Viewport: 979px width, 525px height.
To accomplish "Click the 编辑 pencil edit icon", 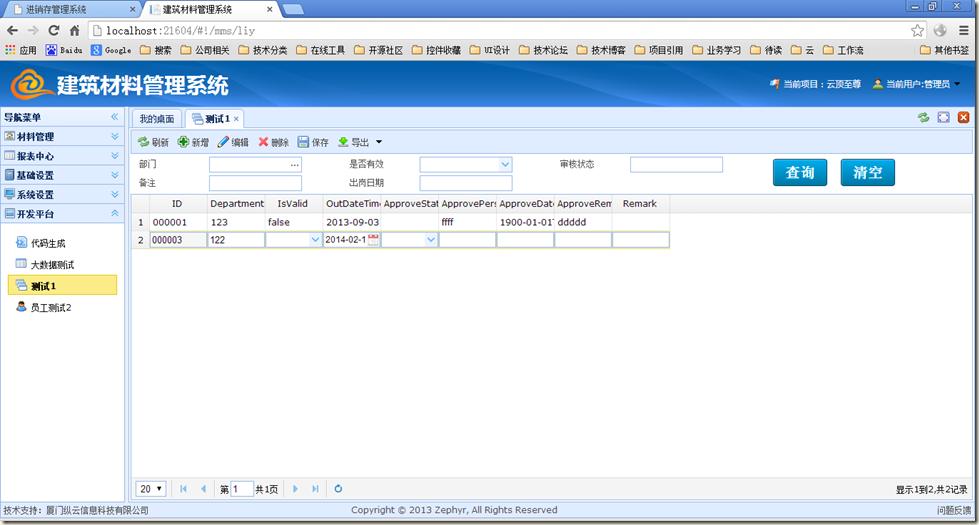I will pyautogui.click(x=223, y=142).
